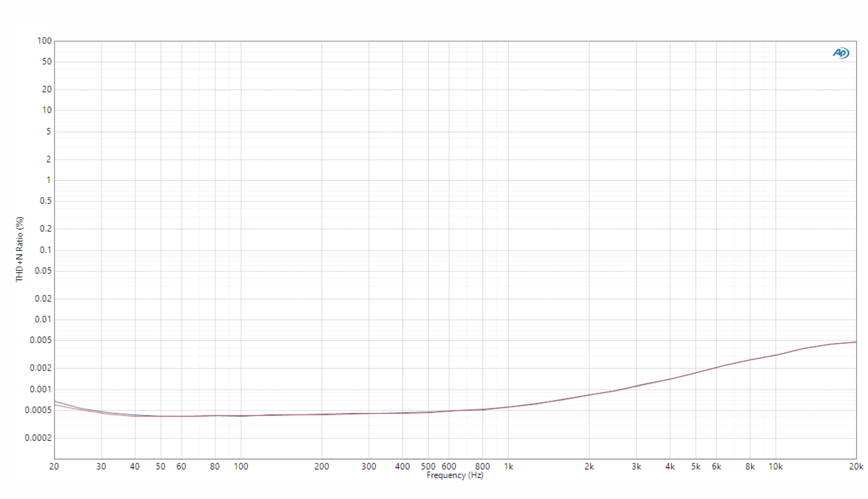Screen dimensions: 868x499
Task: Click the X axis label '300'
Action: point(369,466)
